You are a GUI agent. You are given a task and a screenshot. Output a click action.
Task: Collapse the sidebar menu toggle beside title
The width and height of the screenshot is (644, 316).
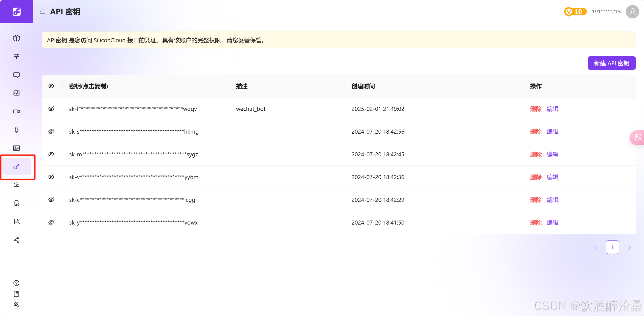42,12
